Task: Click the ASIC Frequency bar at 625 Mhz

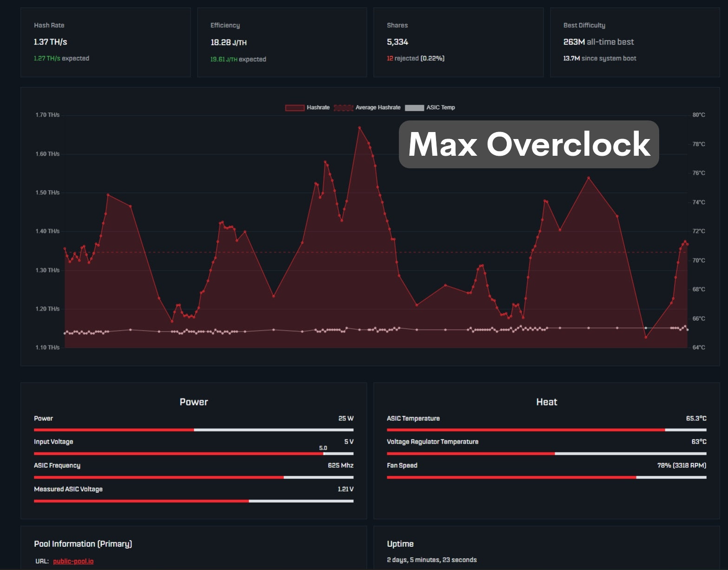Action: (x=193, y=477)
